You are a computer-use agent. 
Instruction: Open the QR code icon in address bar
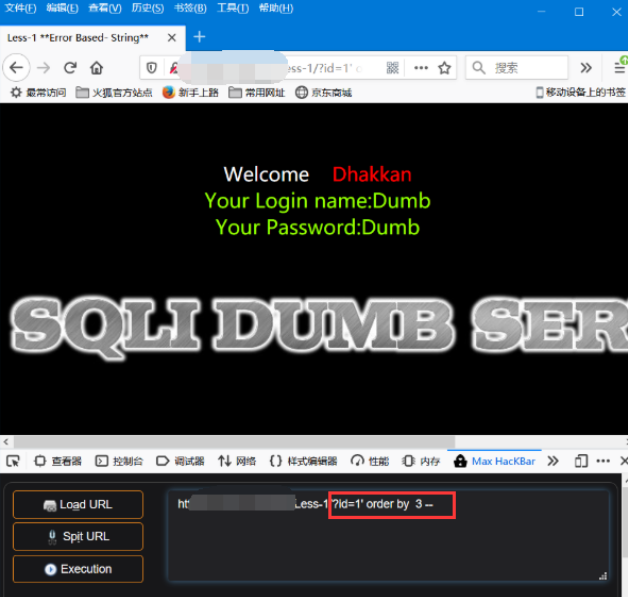click(392, 68)
